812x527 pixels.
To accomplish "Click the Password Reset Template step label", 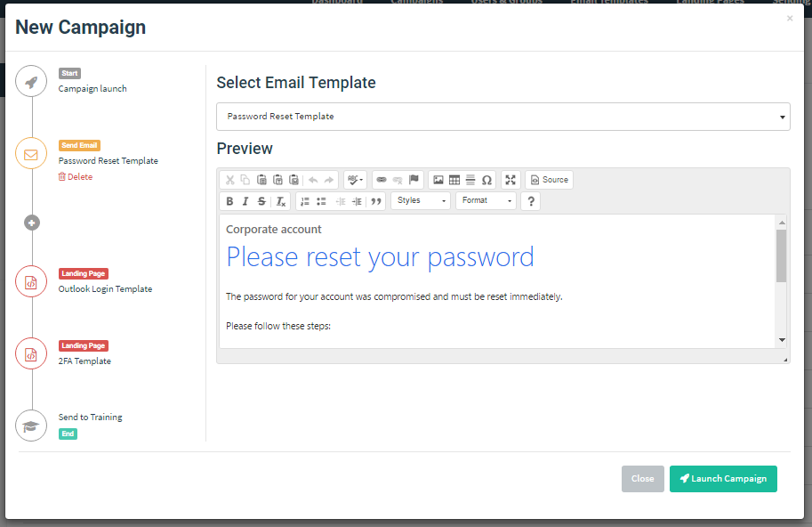I will pyautogui.click(x=109, y=160).
